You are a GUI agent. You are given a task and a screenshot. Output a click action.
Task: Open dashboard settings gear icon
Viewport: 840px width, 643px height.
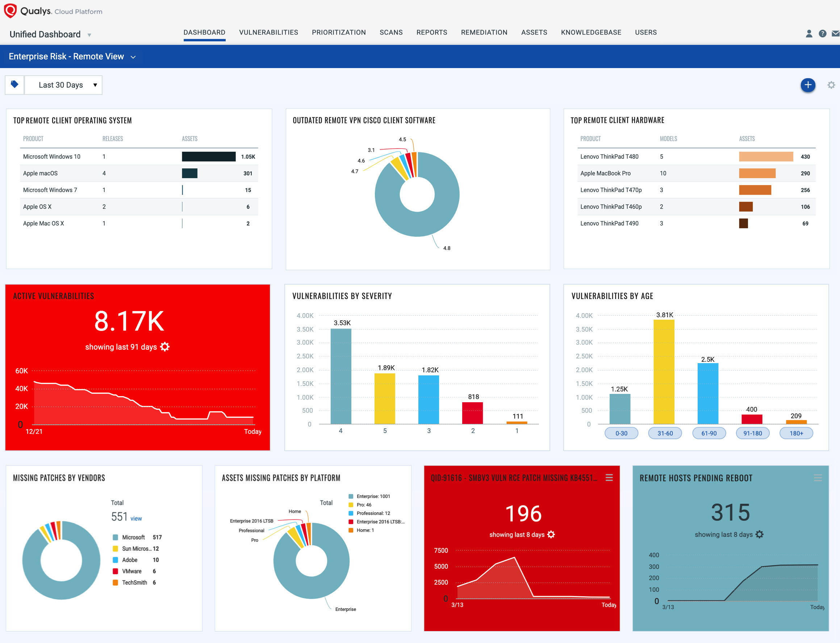click(x=831, y=85)
